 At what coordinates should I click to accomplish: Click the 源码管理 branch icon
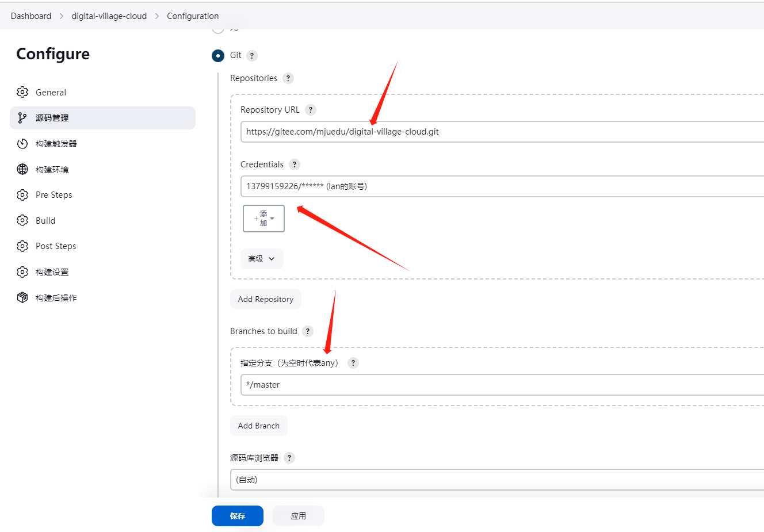click(22, 118)
